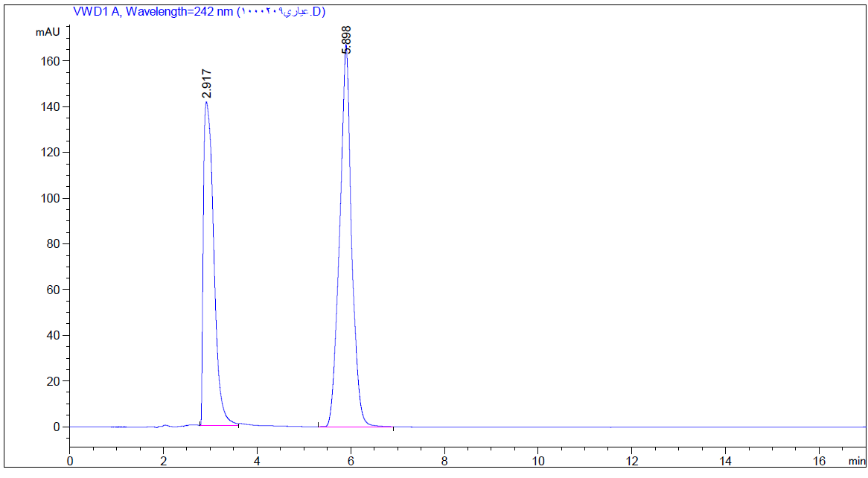The width and height of the screenshot is (868, 478).
Task: Click the 6 minute x-axis tick label
Action: pyautogui.click(x=351, y=461)
